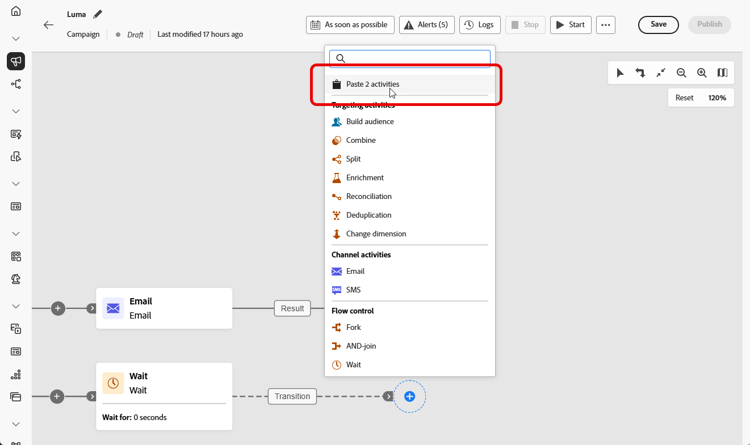This screenshot has height=445, width=750.
Task: Select the pointer selection tool
Action: pyautogui.click(x=620, y=73)
